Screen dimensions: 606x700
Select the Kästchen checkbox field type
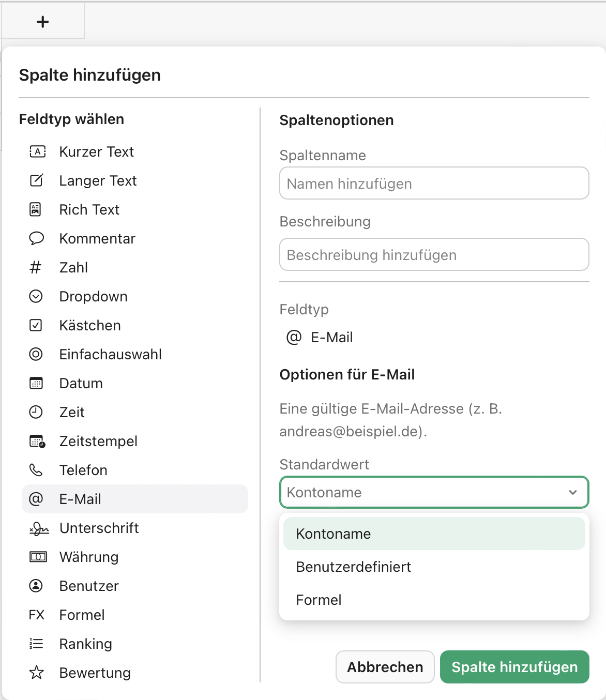pos(90,325)
